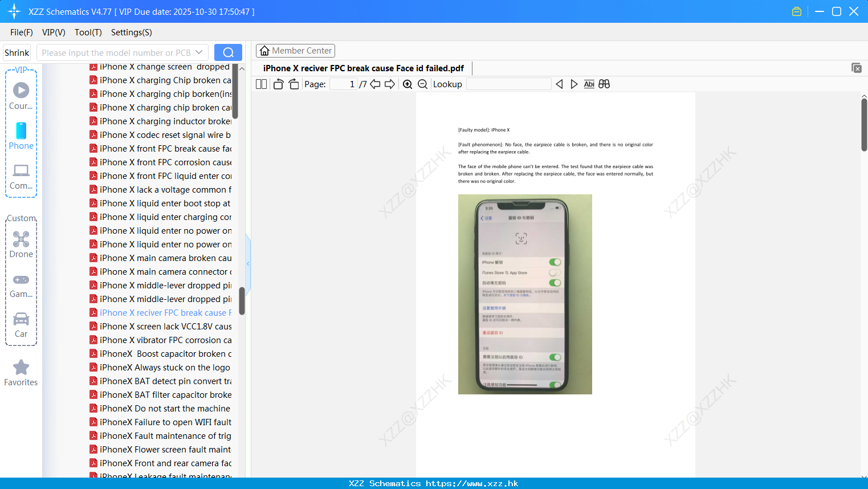Zoom out of the PDF

point(422,84)
